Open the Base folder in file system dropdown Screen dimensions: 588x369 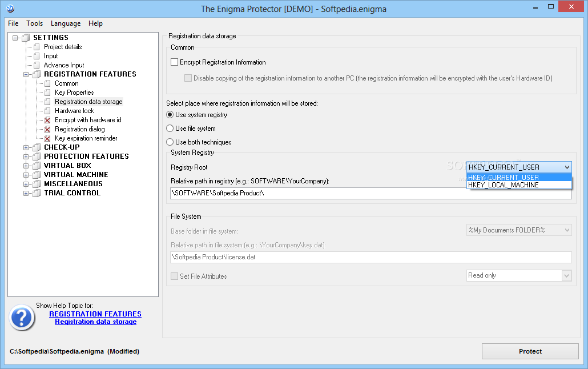[567, 230]
